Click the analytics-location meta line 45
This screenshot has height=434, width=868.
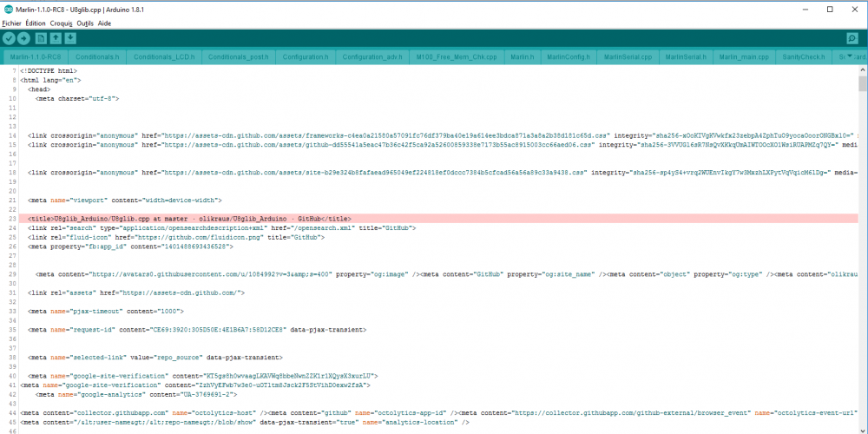tap(245, 422)
